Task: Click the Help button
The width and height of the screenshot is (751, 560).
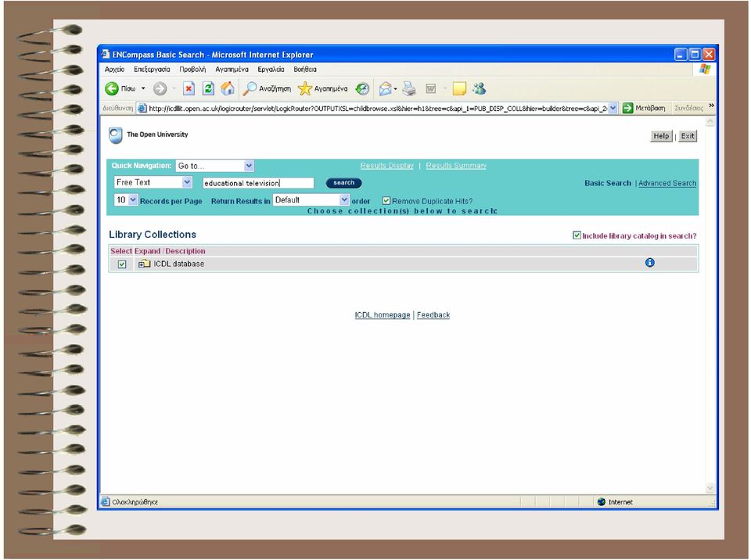Action: (661, 136)
